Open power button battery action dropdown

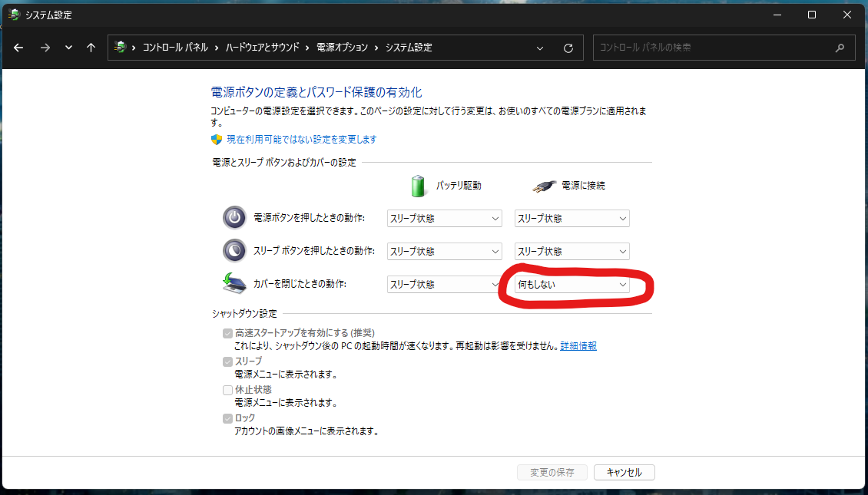[445, 219]
